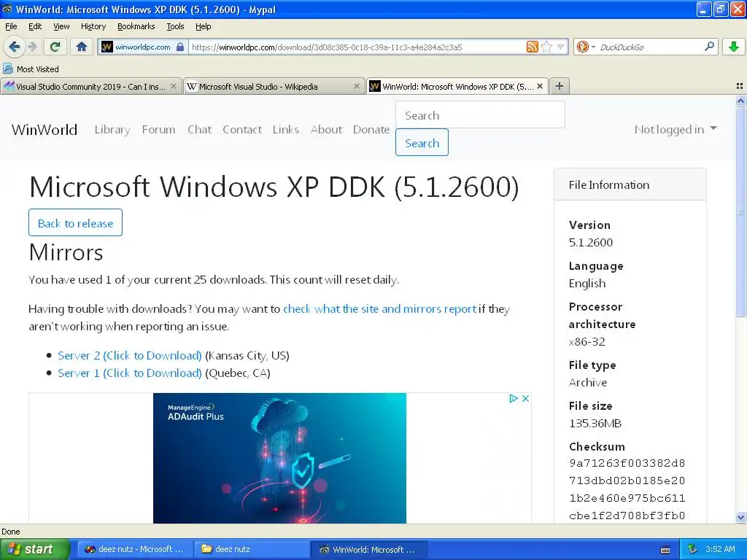
Task: Go to the browser home page
Action: pos(82,47)
